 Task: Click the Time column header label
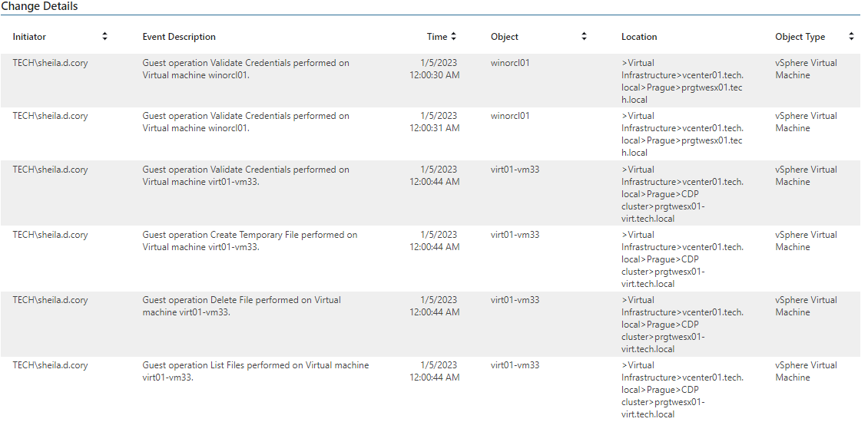coord(437,37)
